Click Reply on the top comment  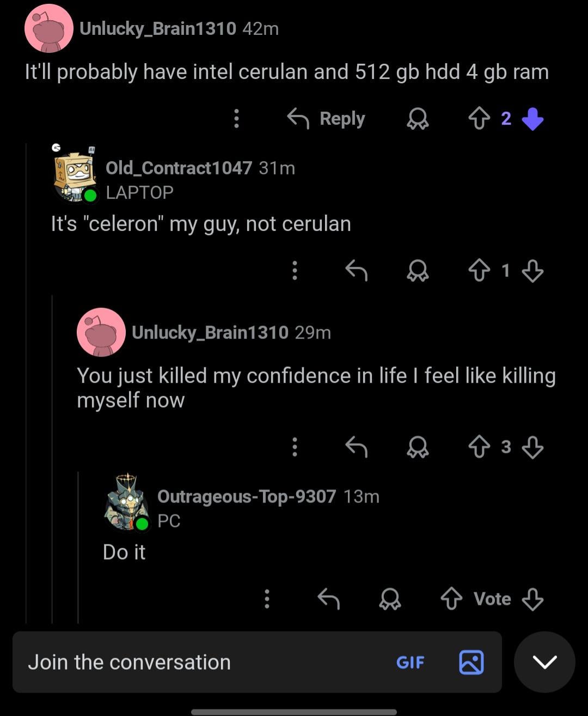327,119
